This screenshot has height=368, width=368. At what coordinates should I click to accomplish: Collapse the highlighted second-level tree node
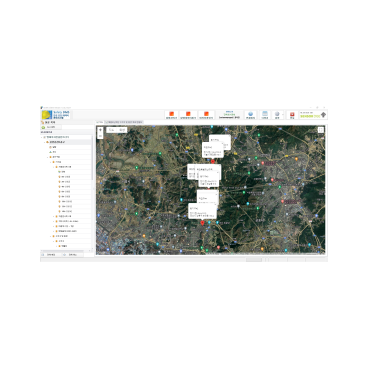pyautogui.click(x=45, y=142)
